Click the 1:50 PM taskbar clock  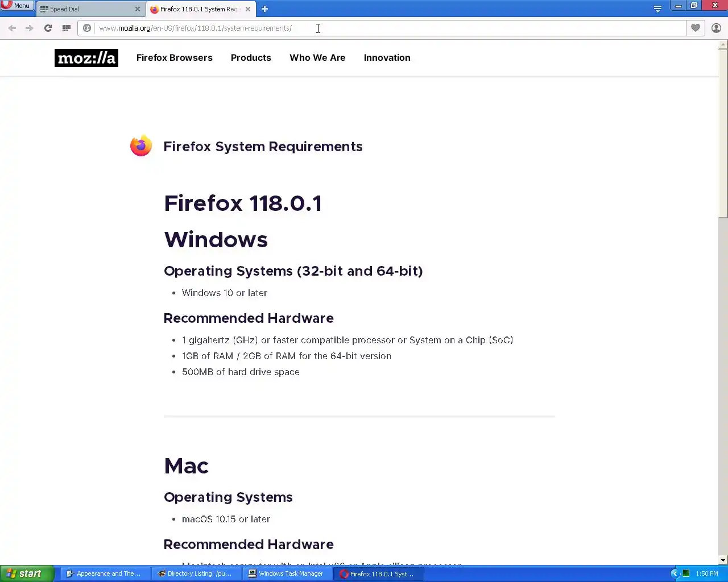pyautogui.click(x=707, y=573)
